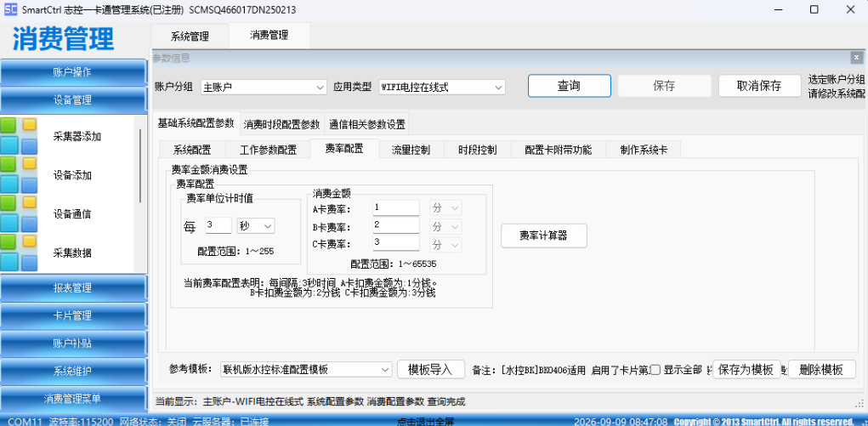Click 点击退出全屏 in the status bar
This screenshot has height=426, width=868.
(x=426, y=422)
